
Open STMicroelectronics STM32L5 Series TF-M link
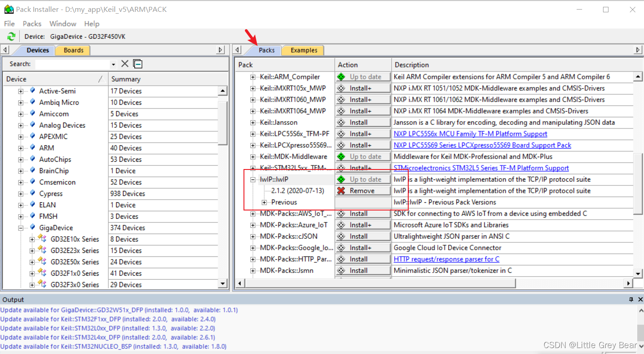(x=481, y=168)
